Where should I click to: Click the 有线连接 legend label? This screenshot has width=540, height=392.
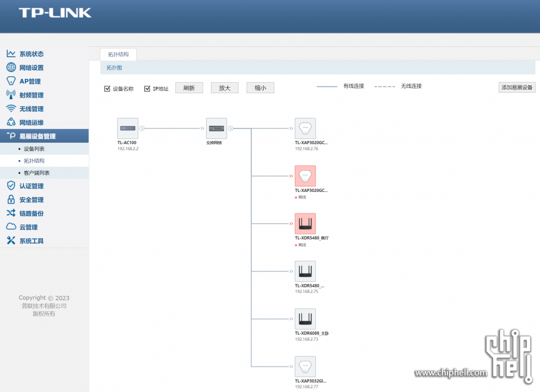pyautogui.click(x=354, y=86)
